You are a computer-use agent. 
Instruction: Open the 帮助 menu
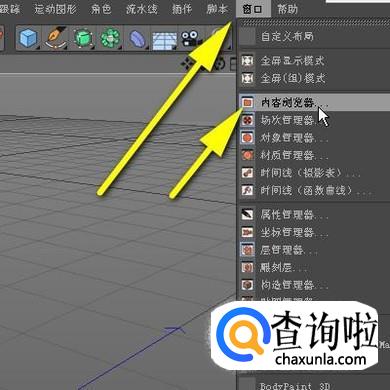click(287, 9)
